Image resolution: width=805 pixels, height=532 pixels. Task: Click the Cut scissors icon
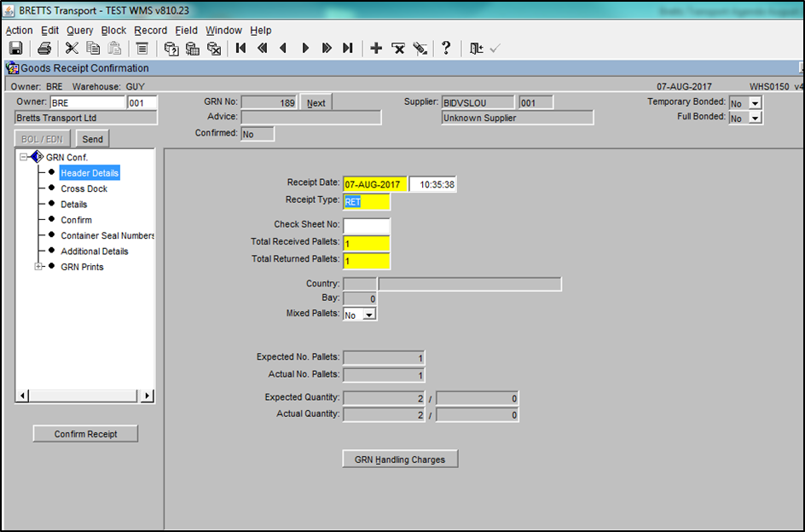72,49
